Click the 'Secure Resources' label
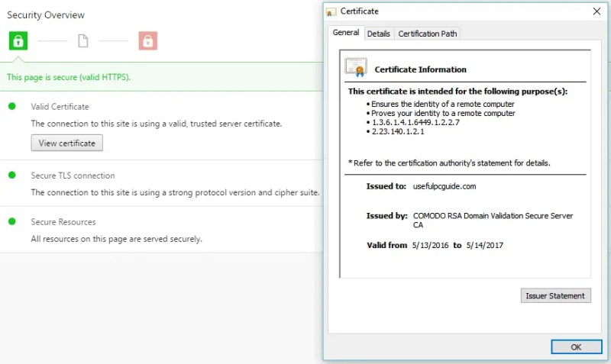 click(x=63, y=222)
